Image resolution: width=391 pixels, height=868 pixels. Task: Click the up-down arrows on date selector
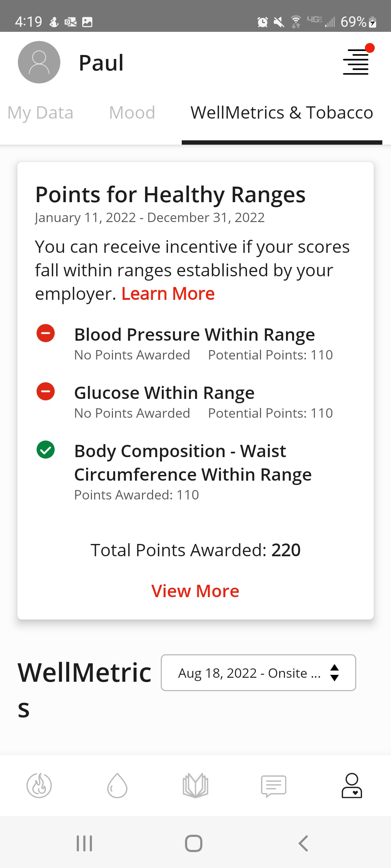[335, 673]
